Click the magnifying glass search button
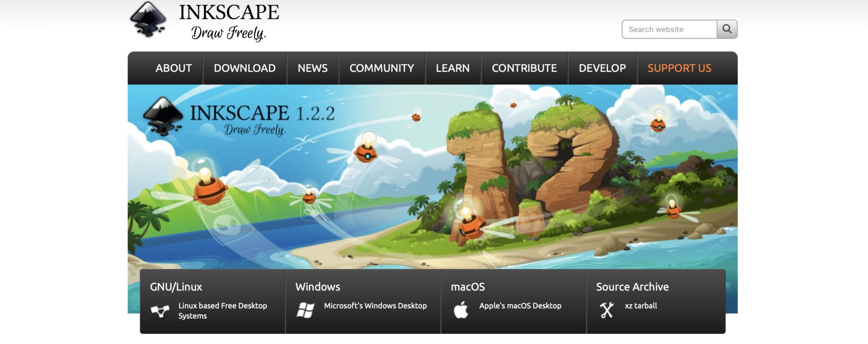The width and height of the screenshot is (868, 344). tap(727, 29)
